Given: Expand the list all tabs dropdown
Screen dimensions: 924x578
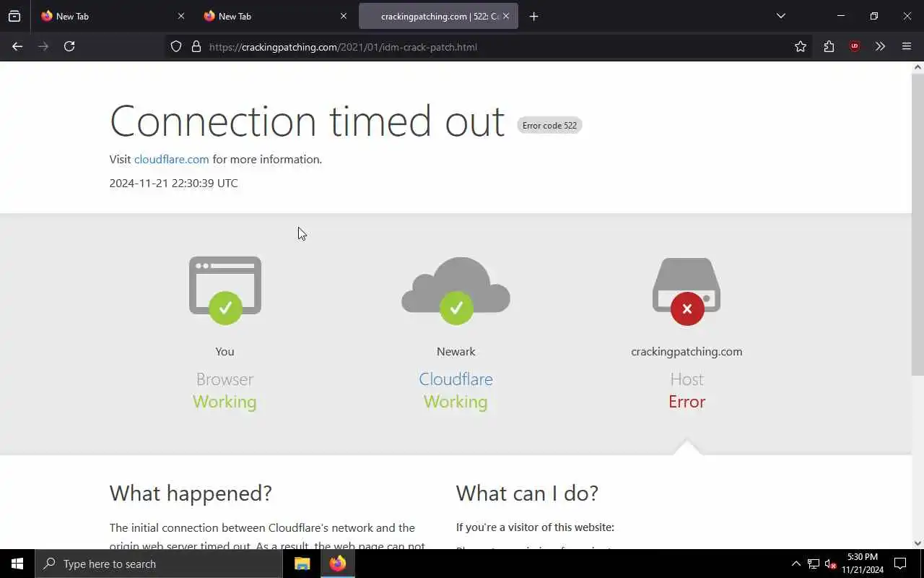Looking at the screenshot, I should pyautogui.click(x=781, y=16).
